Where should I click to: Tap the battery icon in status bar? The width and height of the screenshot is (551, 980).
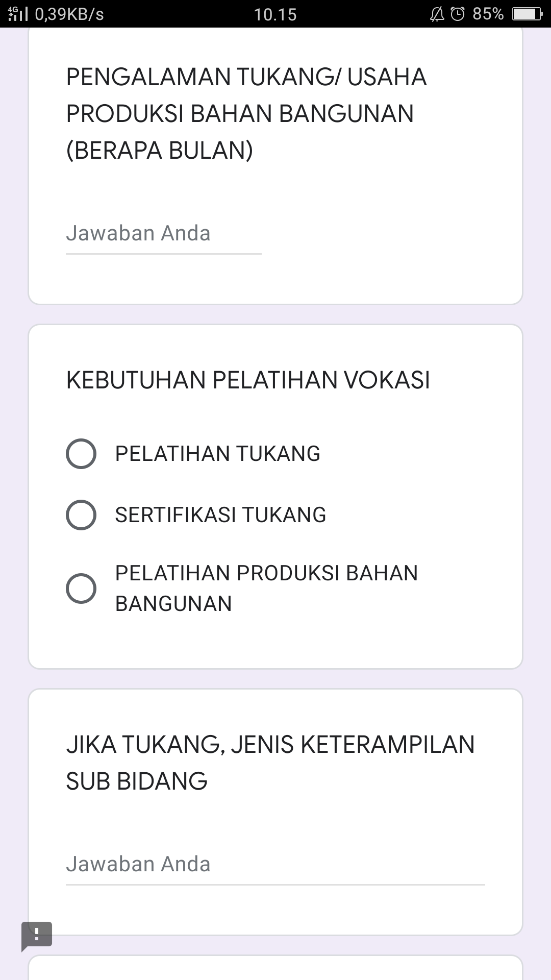pyautogui.click(x=527, y=14)
